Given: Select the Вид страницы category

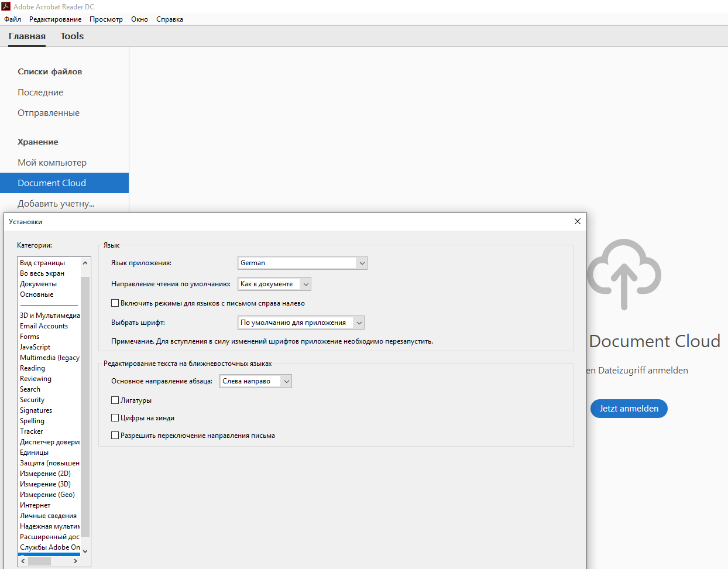Looking at the screenshot, I should tap(43, 263).
